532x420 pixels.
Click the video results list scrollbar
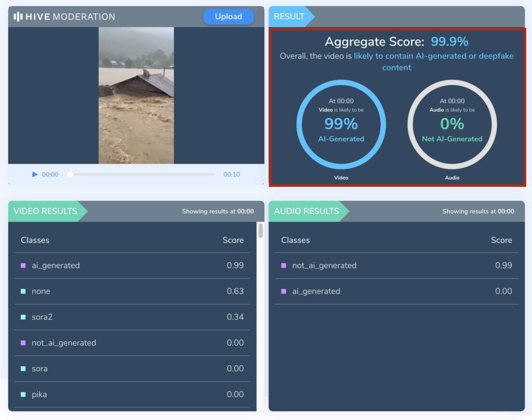(261, 231)
